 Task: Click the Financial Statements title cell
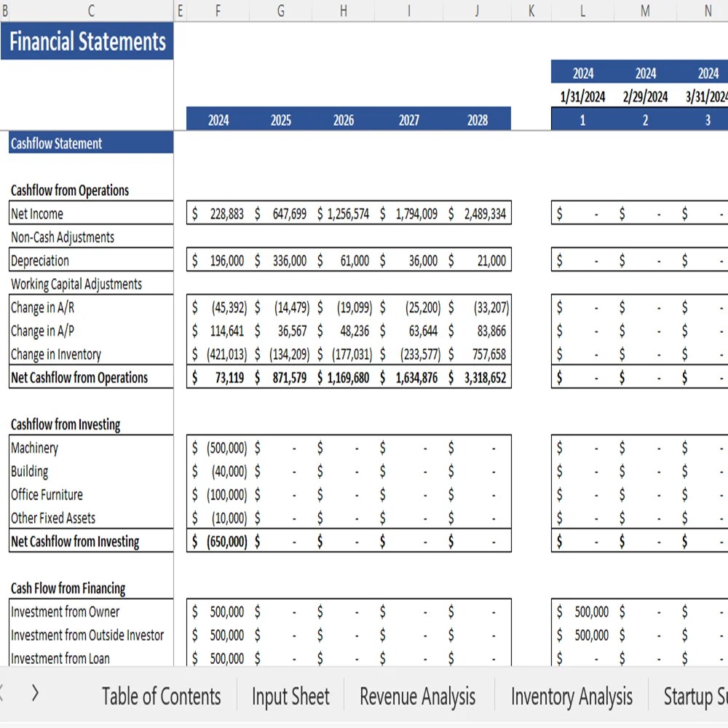coord(87,41)
